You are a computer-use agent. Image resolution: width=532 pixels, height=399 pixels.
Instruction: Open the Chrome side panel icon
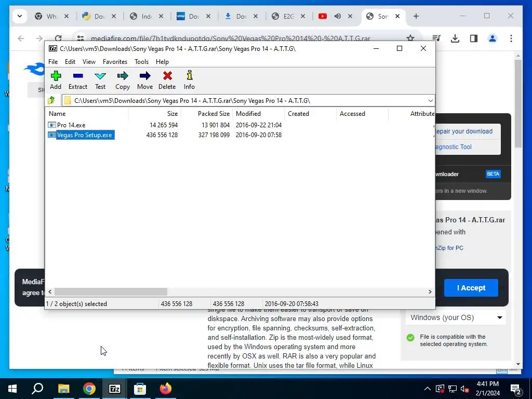click(474, 38)
